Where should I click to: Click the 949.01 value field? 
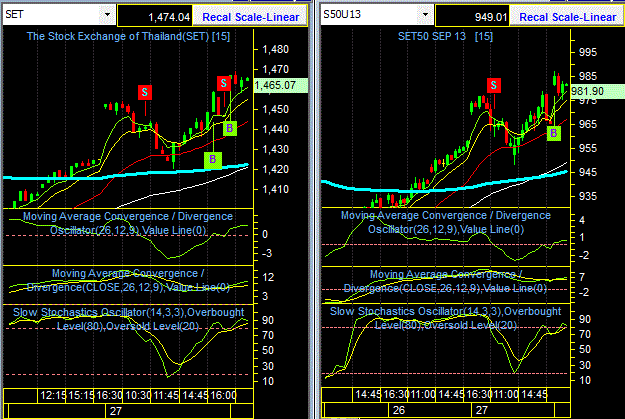point(472,17)
